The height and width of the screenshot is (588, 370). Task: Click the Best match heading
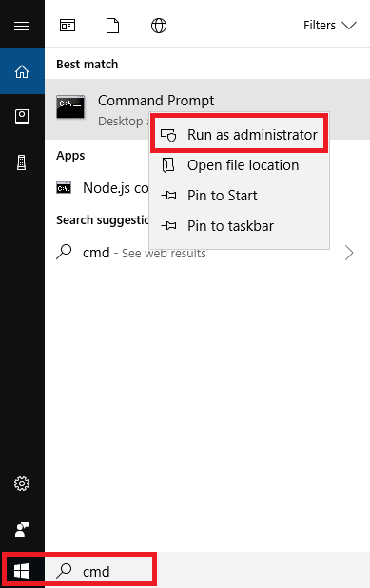point(88,65)
